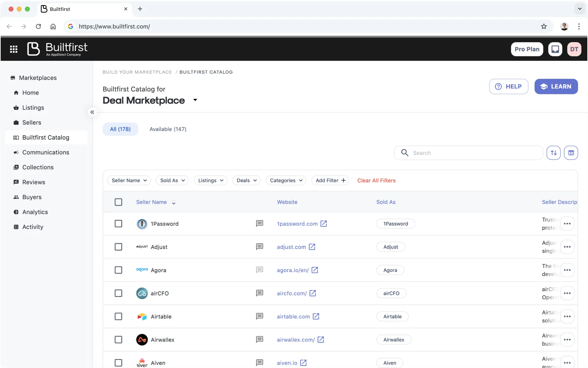The width and height of the screenshot is (588, 368).
Task: Focus the Search input field
Action: (x=469, y=153)
